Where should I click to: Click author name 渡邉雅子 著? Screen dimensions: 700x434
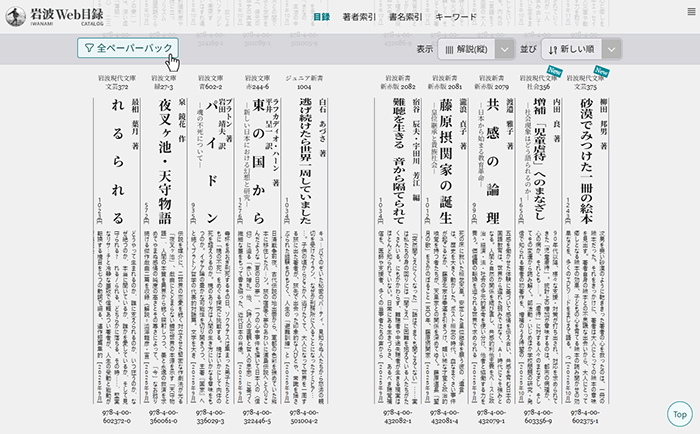(510, 124)
